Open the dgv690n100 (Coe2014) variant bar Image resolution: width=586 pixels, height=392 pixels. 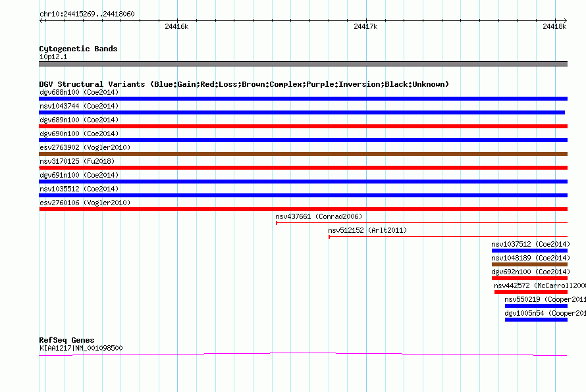(303, 140)
